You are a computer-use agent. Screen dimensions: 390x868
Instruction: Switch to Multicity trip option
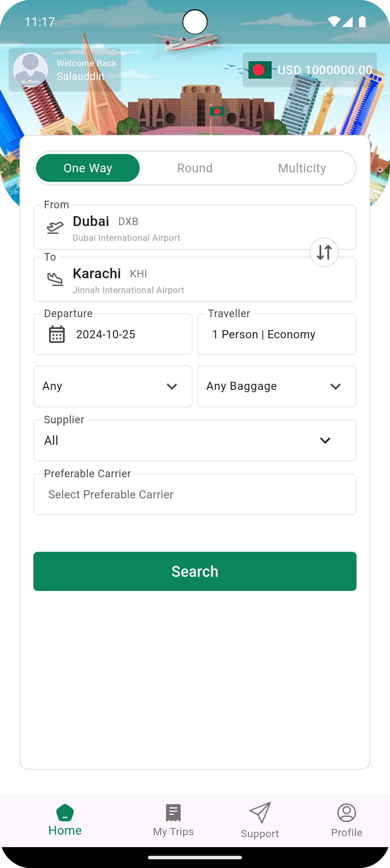pyautogui.click(x=302, y=168)
